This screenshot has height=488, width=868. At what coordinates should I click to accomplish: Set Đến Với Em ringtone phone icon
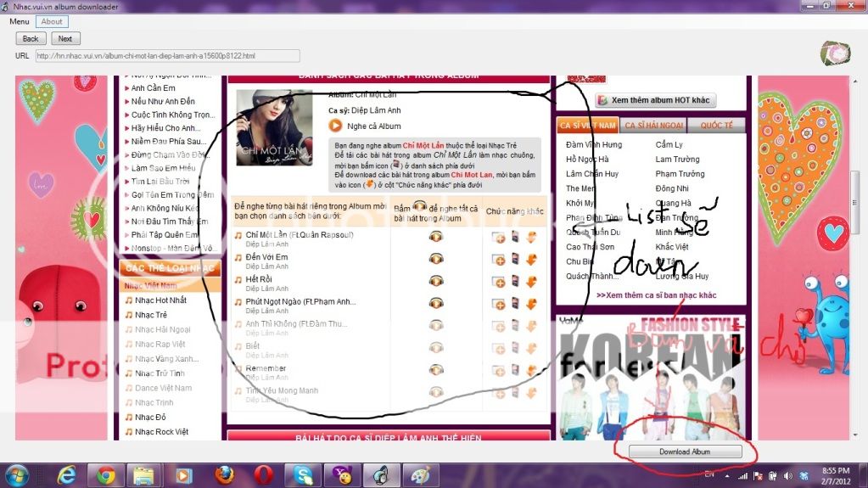click(515, 259)
